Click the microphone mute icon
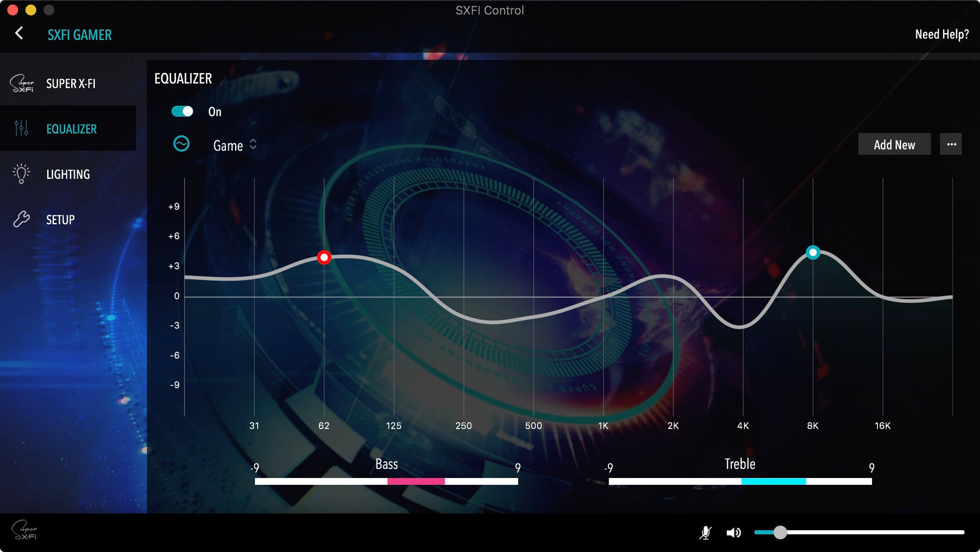This screenshot has width=980, height=552. point(705,532)
